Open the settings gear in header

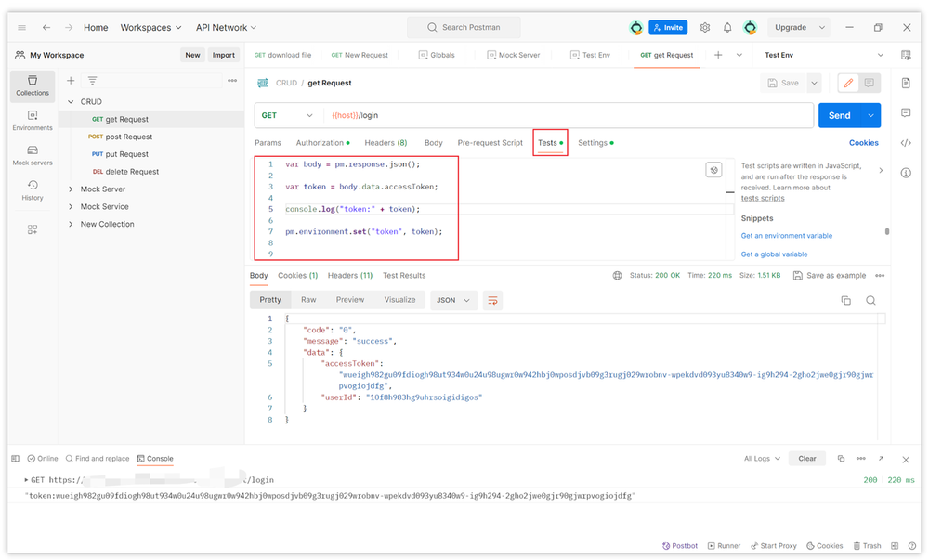(x=704, y=27)
